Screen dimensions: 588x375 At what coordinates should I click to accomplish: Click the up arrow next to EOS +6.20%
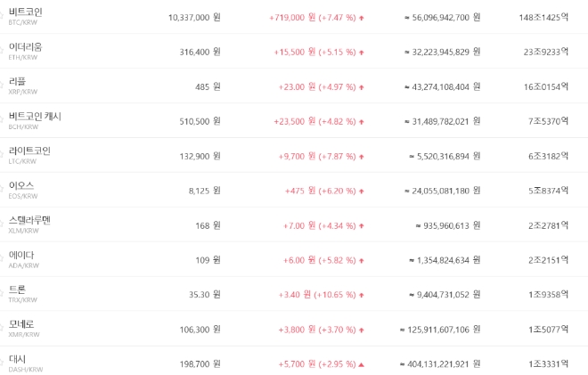tap(362, 192)
